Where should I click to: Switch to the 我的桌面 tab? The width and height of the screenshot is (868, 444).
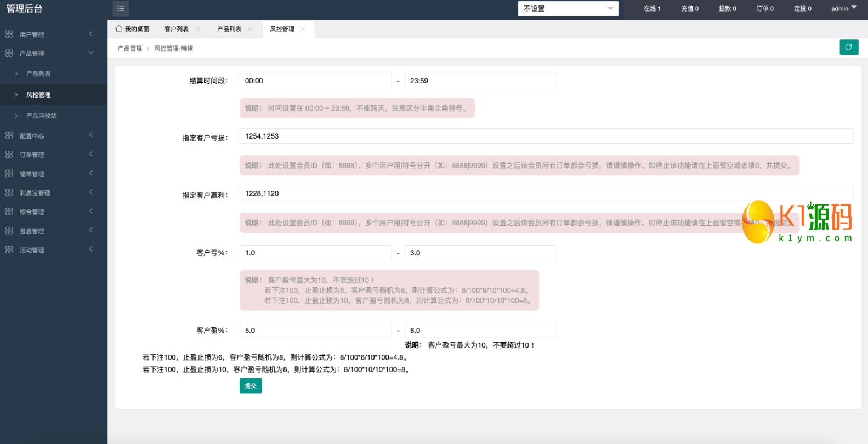(x=132, y=29)
